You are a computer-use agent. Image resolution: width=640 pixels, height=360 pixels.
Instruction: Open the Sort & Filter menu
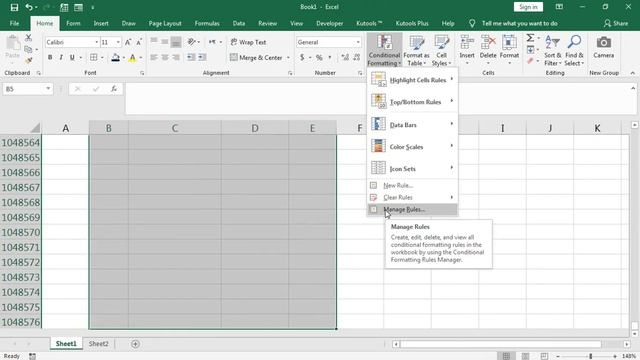coord(553,50)
